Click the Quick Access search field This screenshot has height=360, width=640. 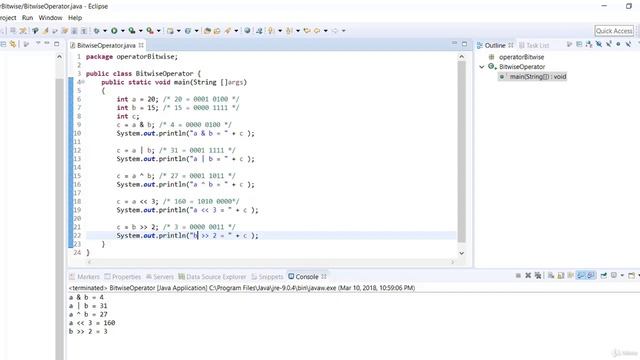[614, 31]
